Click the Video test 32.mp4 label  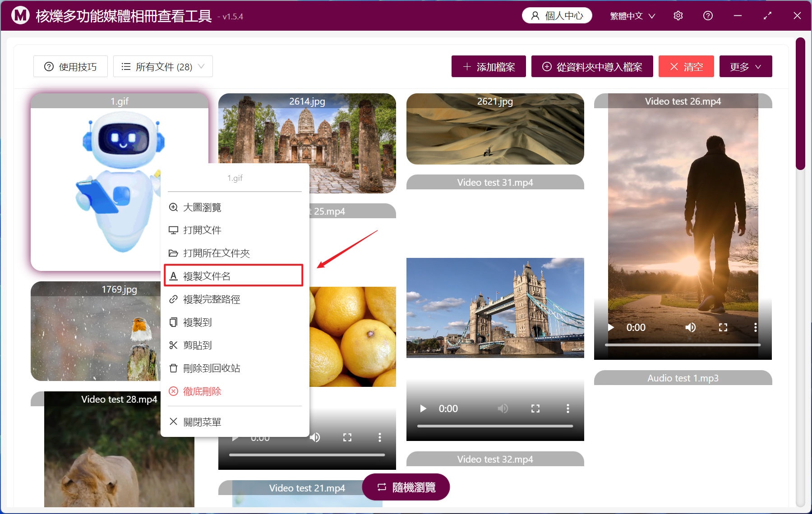tap(495, 459)
